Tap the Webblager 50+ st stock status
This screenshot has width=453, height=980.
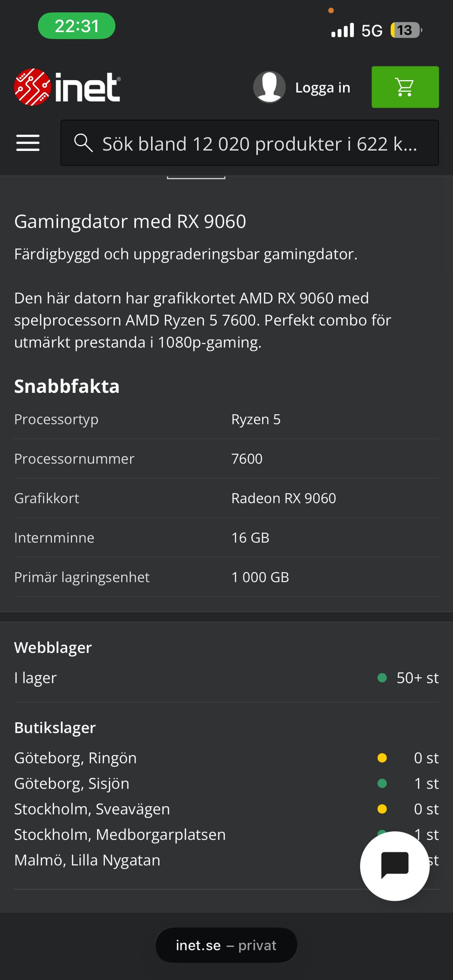point(408,678)
